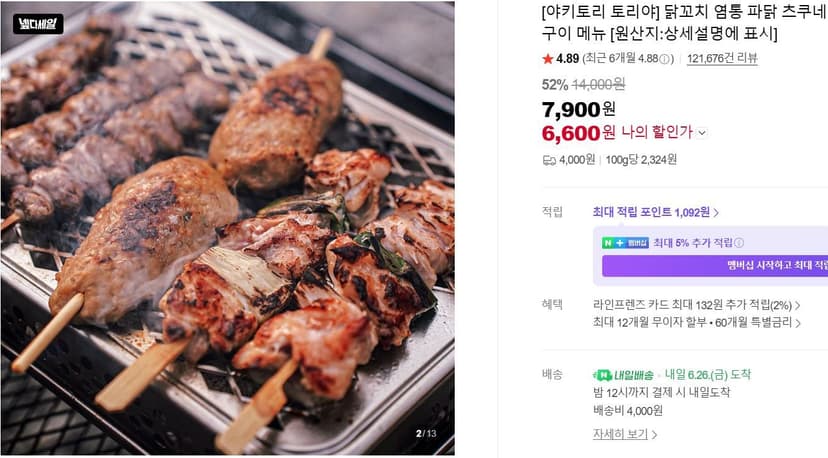Image resolution: width=828 pixels, height=458 pixels.
Task: Expand the 나의 할인가 dropdown arrow
Action: pos(702,133)
